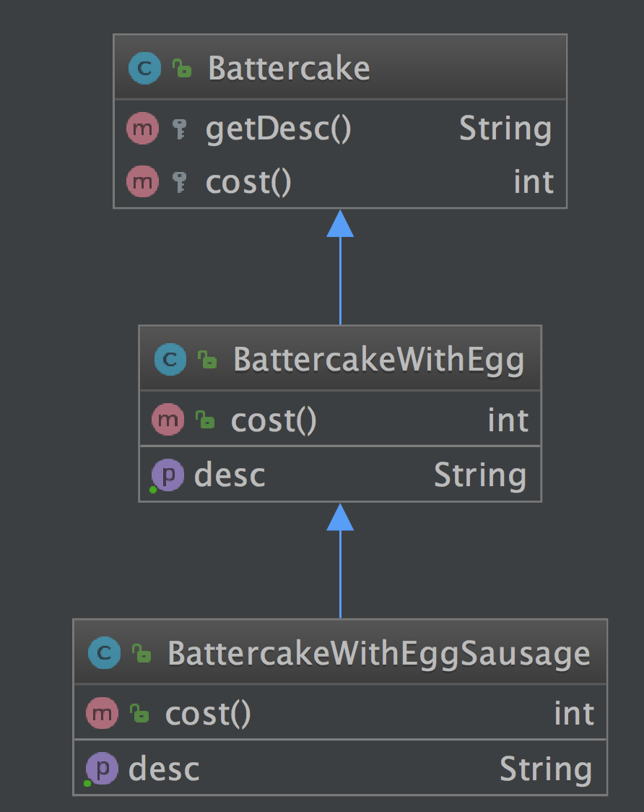Click the class icon of BattercakeWithEggSausage
The image size is (644, 812).
104,654
